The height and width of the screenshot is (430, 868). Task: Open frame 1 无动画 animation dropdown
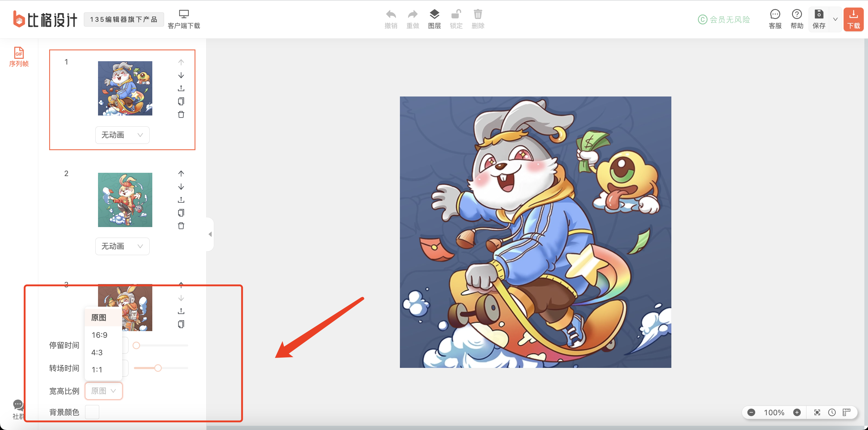coord(122,135)
